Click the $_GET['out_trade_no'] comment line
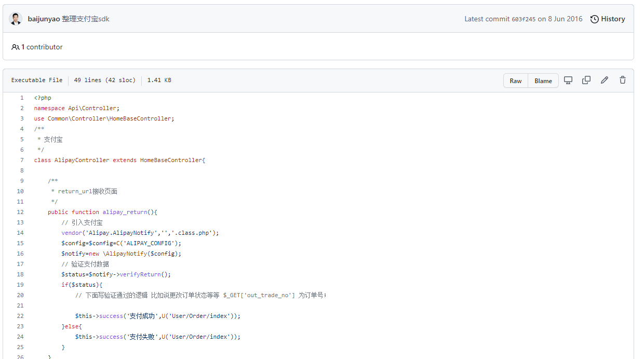Screen dimensions: 644x359 pyautogui.click(x=201, y=295)
